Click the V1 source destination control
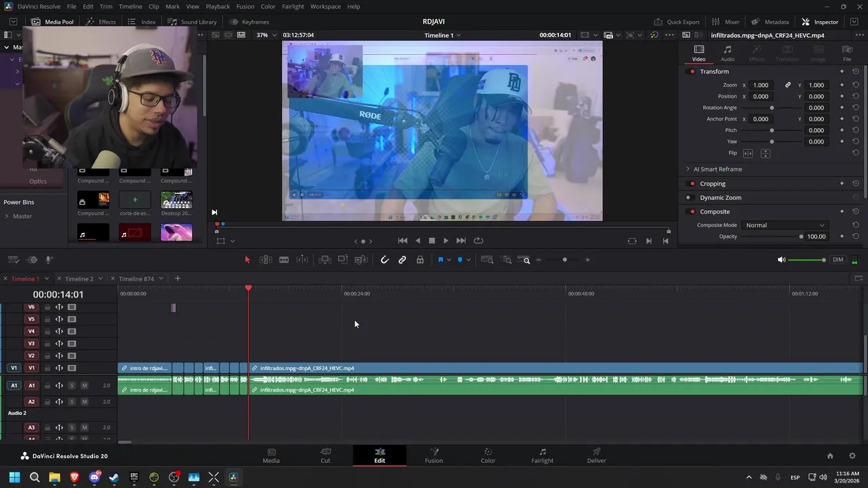The image size is (868, 488). [x=14, y=368]
